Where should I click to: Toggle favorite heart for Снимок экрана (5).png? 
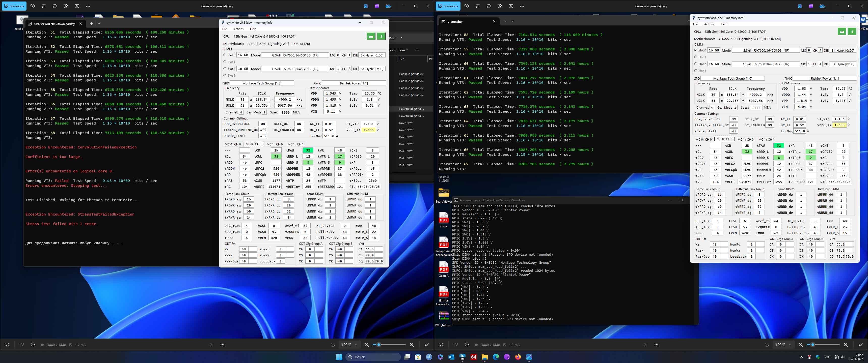point(455,345)
